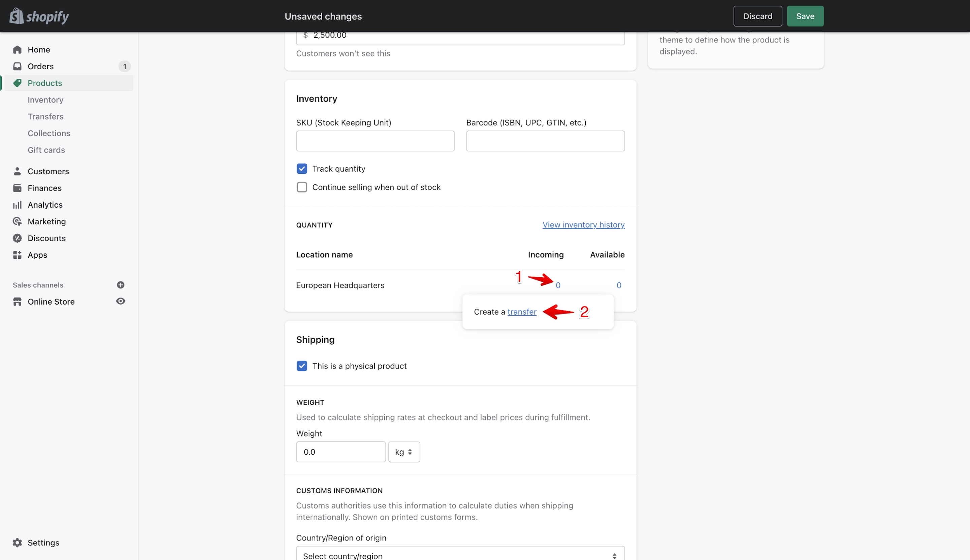Select Products in the sidebar

point(45,83)
